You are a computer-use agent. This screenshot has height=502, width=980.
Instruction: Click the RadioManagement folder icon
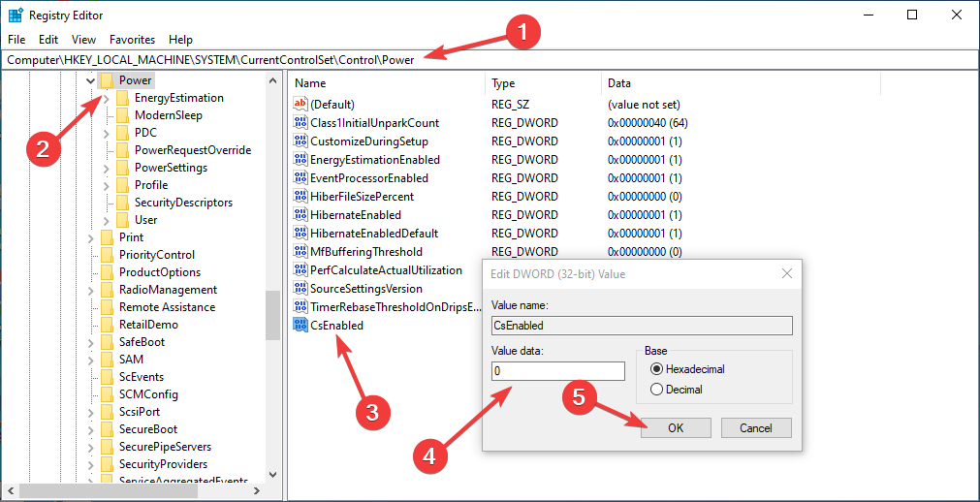[107, 290]
